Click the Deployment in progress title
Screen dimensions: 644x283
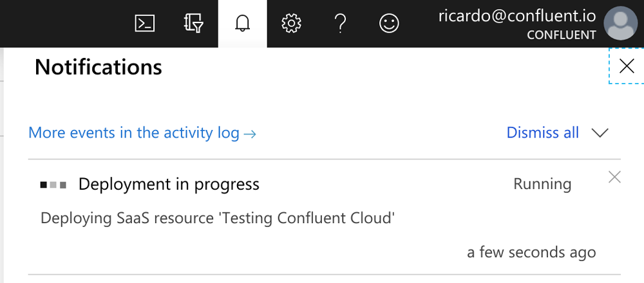pyautogui.click(x=169, y=184)
